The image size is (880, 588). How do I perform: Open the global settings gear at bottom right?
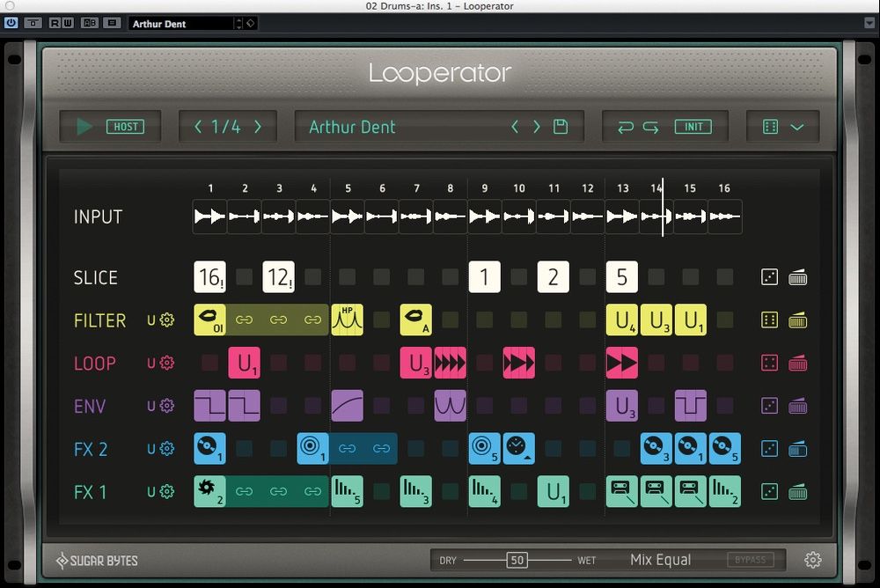click(x=812, y=560)
